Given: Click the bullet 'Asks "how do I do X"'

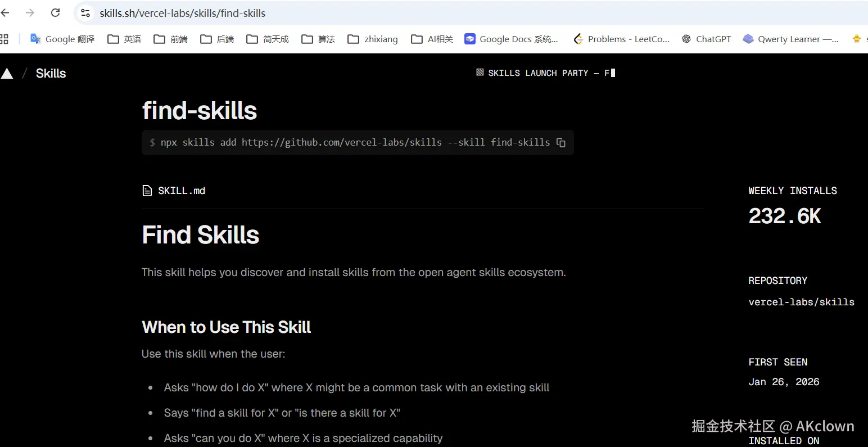Looking at the screenshot, I should 356,387.
